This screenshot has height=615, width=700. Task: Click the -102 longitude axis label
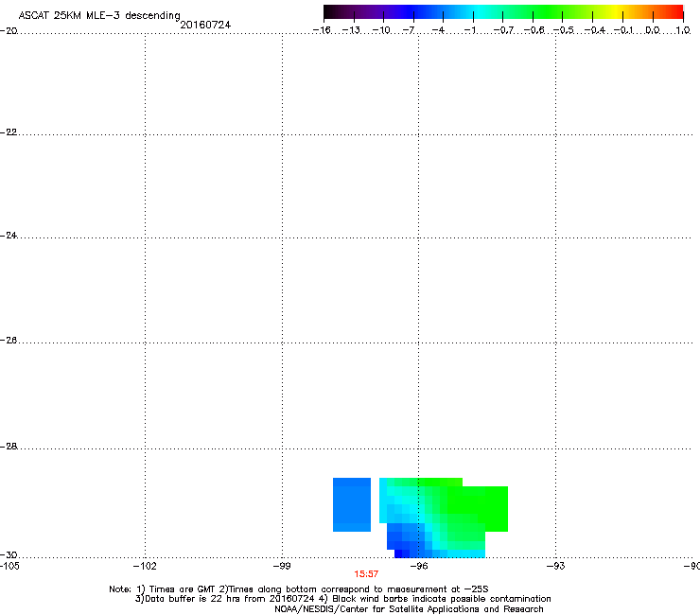point(145,567)
